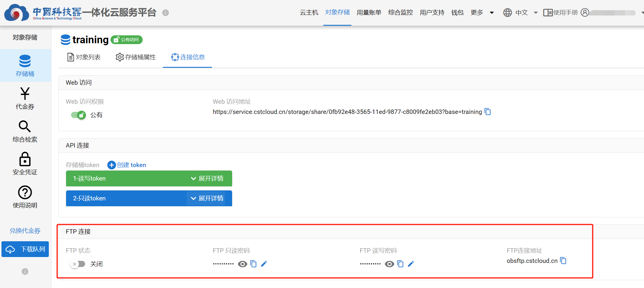The image size is (644, 288).
Task: Open the 使用手册 manual link
Action: [x=561, y=13]
